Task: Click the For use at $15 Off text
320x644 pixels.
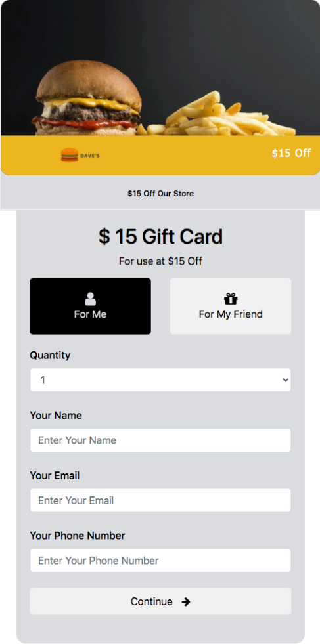Action: click(x=160, y=261)
